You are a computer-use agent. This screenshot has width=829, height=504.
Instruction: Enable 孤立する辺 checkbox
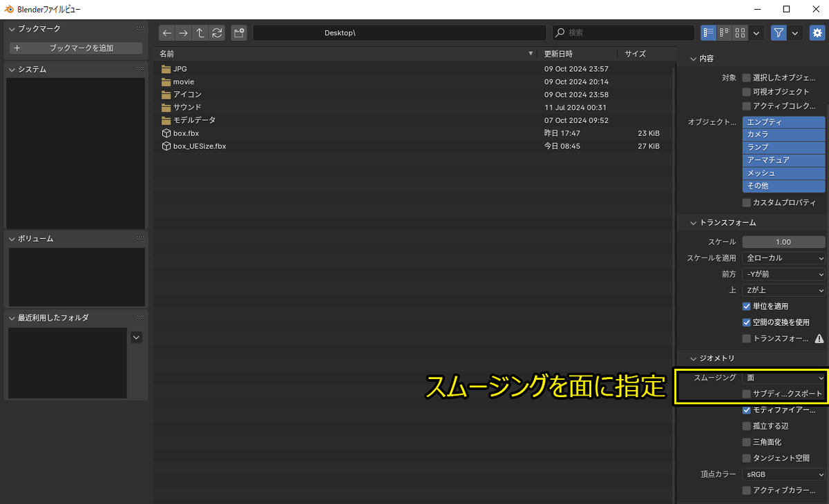tap(746, 426)
